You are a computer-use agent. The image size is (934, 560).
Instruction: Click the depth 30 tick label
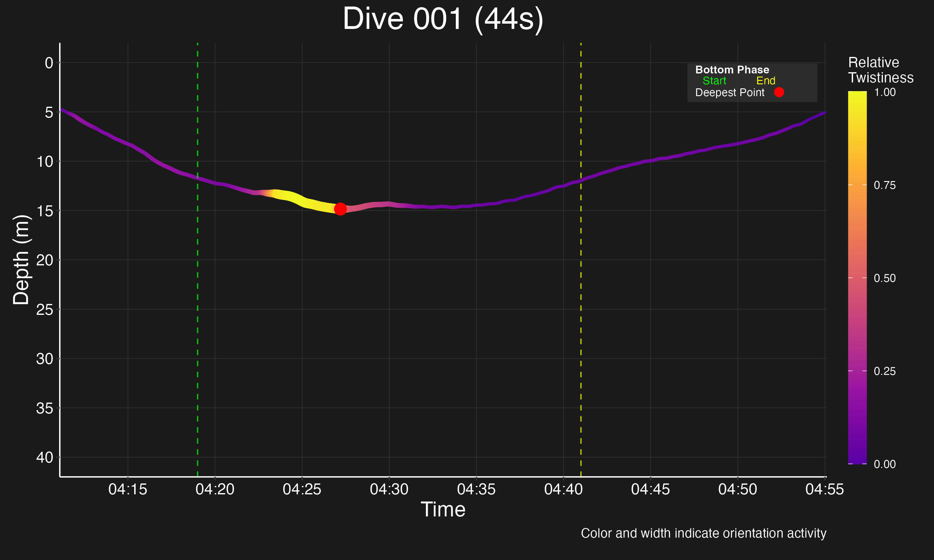[45, 359]
